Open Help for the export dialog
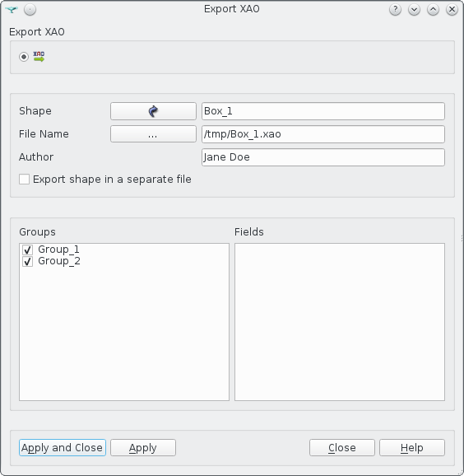The image size is (464, 476). [x=412, y=447]
